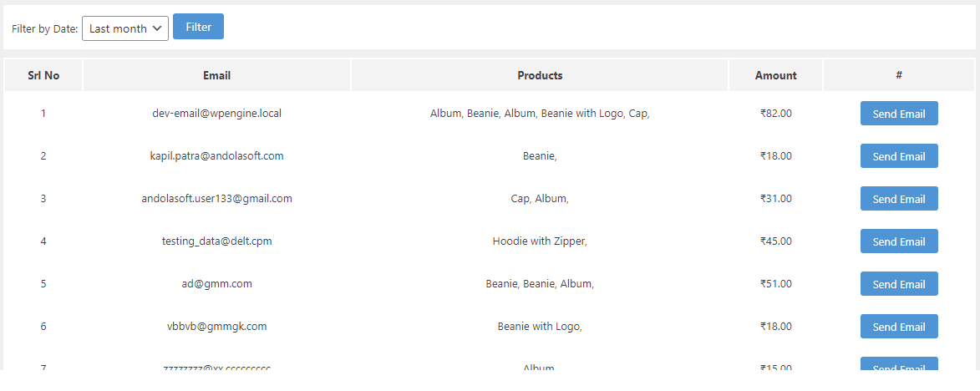
Task: Click the Filter by Date label
Action: 44,28
